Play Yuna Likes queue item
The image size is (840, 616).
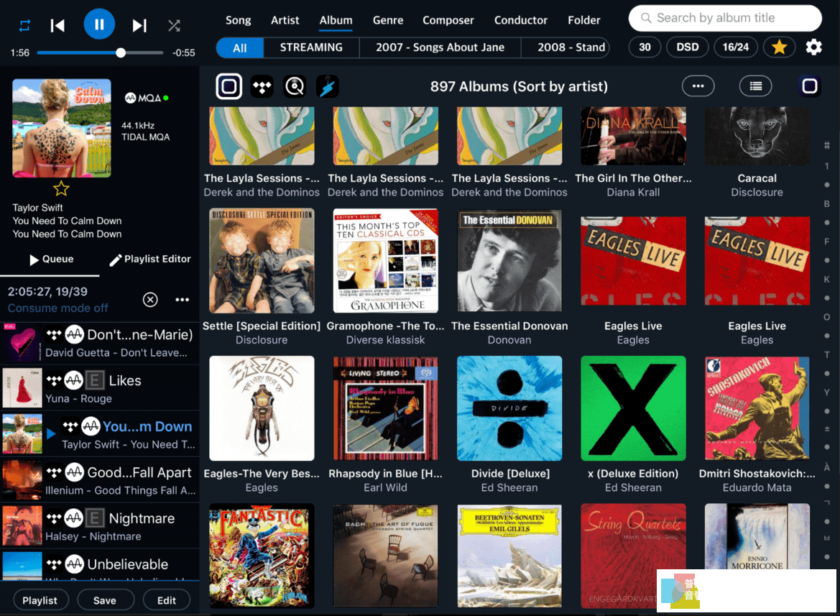[x=100, y=389]
